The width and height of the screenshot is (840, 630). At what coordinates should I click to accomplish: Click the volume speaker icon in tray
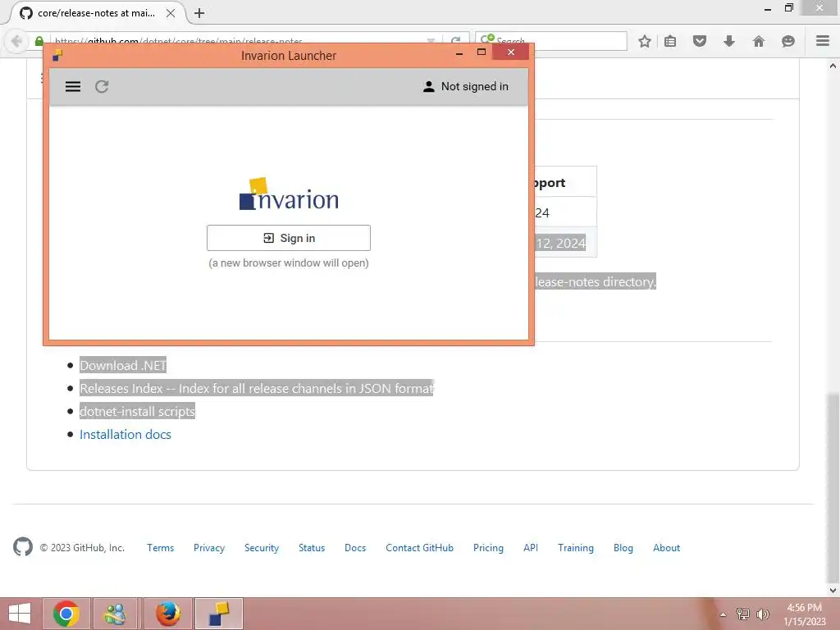(763, 614)
